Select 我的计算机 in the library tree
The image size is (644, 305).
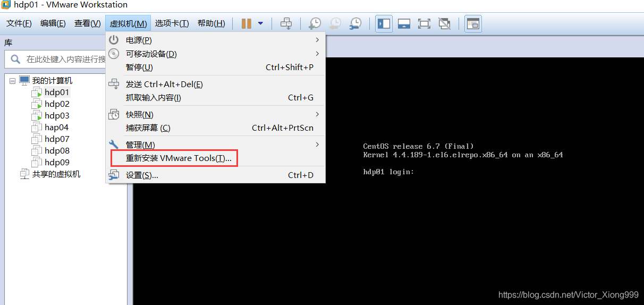coord(52,81)
